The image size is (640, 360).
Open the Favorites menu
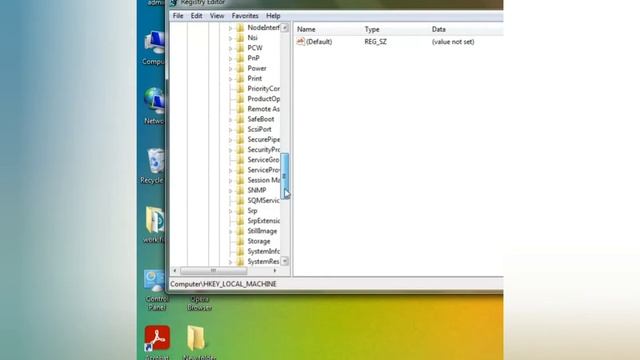tap(245, 16)
